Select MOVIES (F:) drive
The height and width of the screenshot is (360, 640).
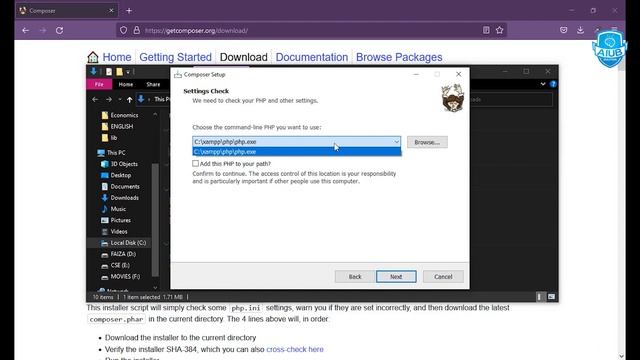click(121, 276)
